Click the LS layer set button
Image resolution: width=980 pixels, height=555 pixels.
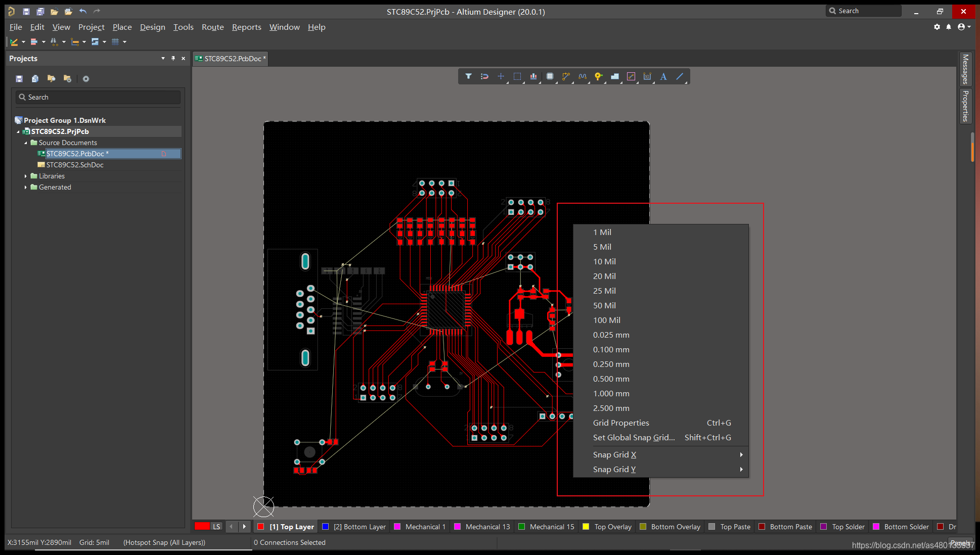pyautogui.click(x=216, y=527)
